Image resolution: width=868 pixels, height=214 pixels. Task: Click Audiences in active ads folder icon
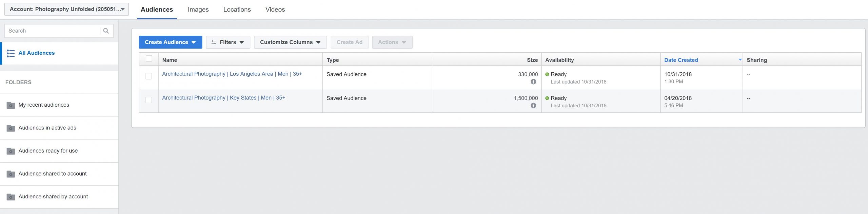click(x=11, y=128)
